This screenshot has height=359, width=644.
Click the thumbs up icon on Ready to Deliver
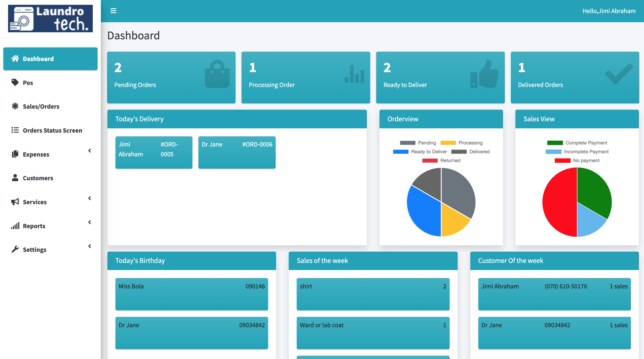484,74
